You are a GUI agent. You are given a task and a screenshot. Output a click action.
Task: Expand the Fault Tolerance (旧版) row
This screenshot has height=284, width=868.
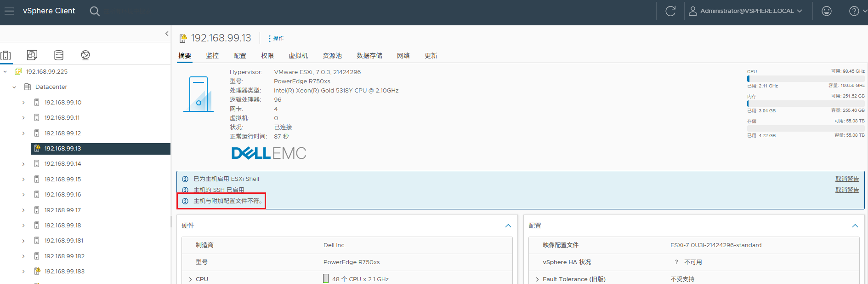tap(537, 279)
